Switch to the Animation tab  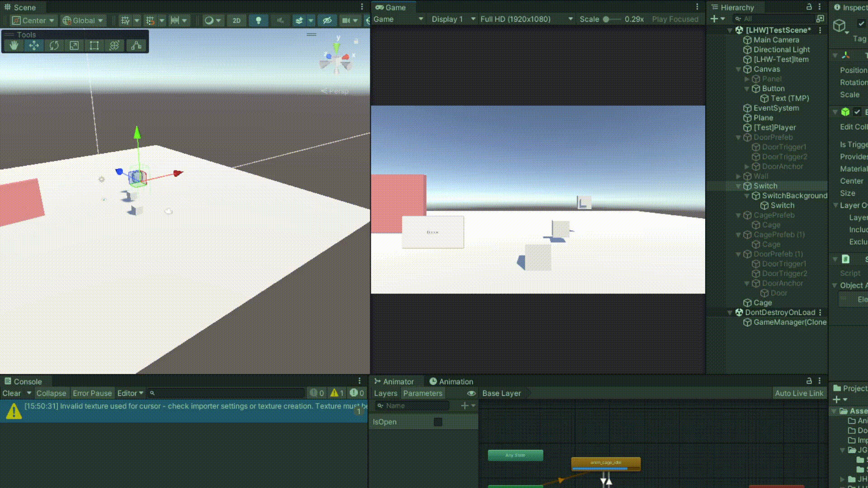coord(451,381)
